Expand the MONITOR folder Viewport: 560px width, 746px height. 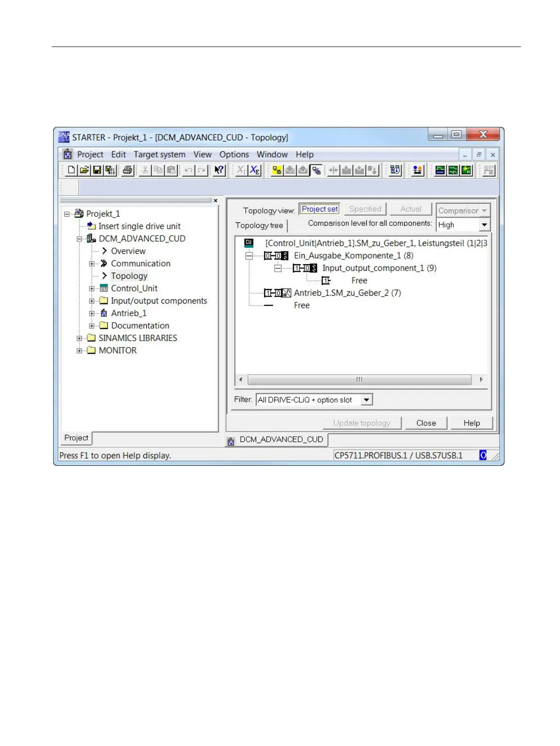point(79,351)
